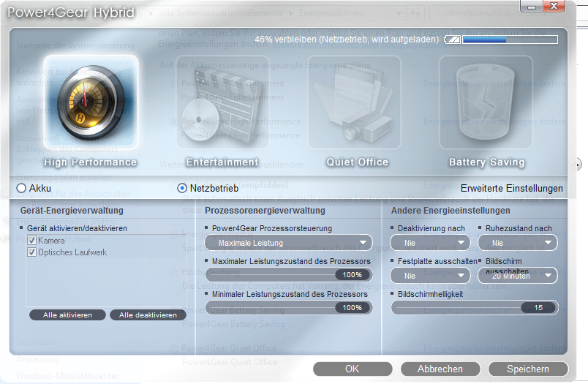Click the Quiet Office label
This screenshot has width=588, height=384.
click(x=358, y=162)
